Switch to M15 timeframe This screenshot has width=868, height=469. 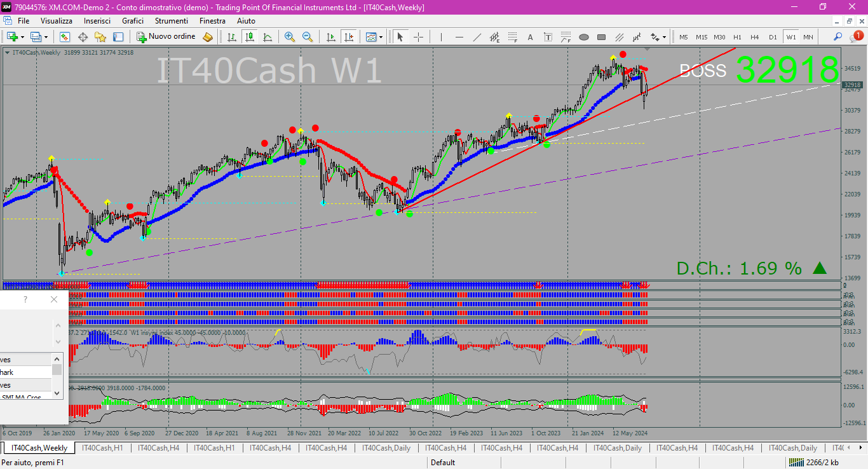pos(702,37)
